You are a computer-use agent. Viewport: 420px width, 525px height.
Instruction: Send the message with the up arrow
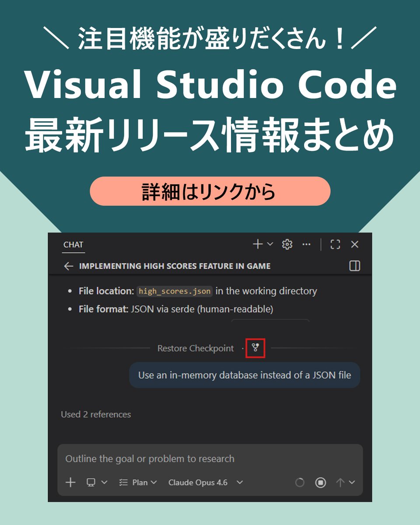340,483
